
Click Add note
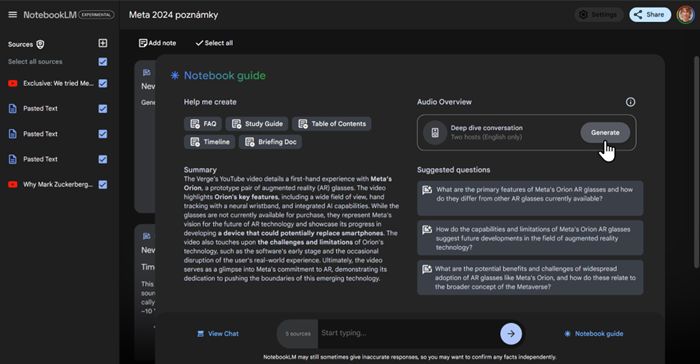tap(158, 43)
